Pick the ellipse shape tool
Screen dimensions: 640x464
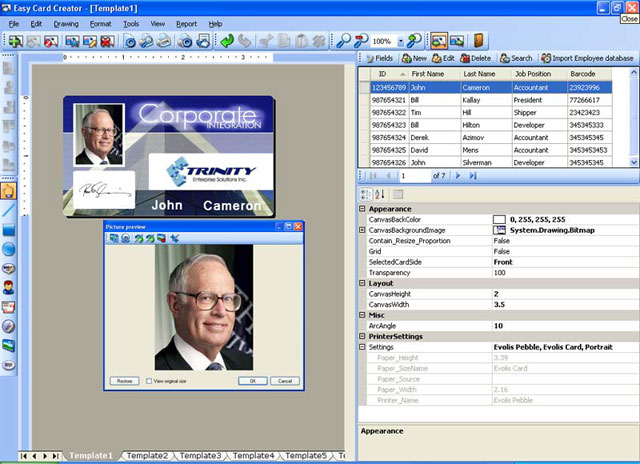[8, 249]
